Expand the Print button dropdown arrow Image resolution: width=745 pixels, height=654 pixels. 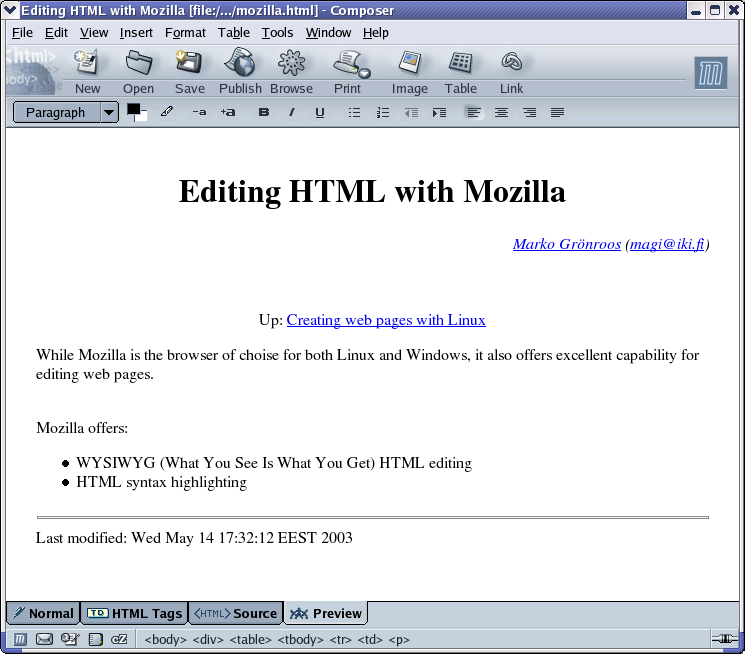point(365,74)
